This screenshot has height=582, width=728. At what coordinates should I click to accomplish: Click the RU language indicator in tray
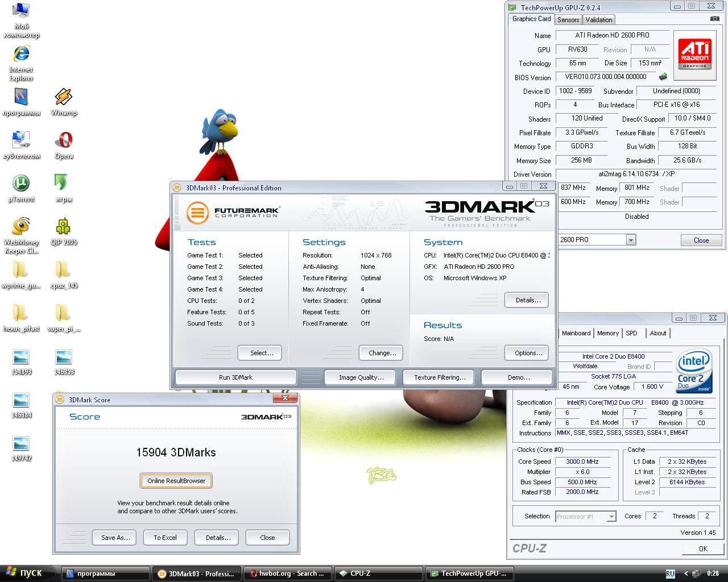(x=670, y=573)
